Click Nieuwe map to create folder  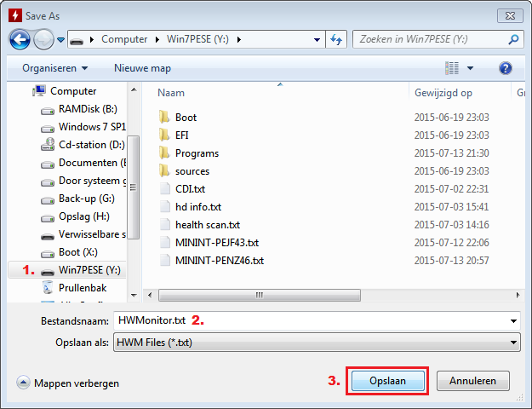coord(142,67)
